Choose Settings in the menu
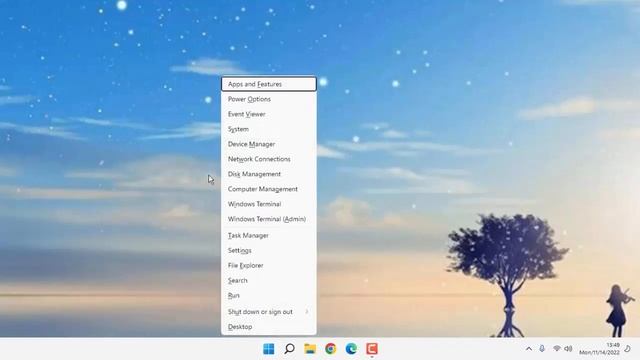The width and height of the screenshot is (640, 360). (269, 251)
